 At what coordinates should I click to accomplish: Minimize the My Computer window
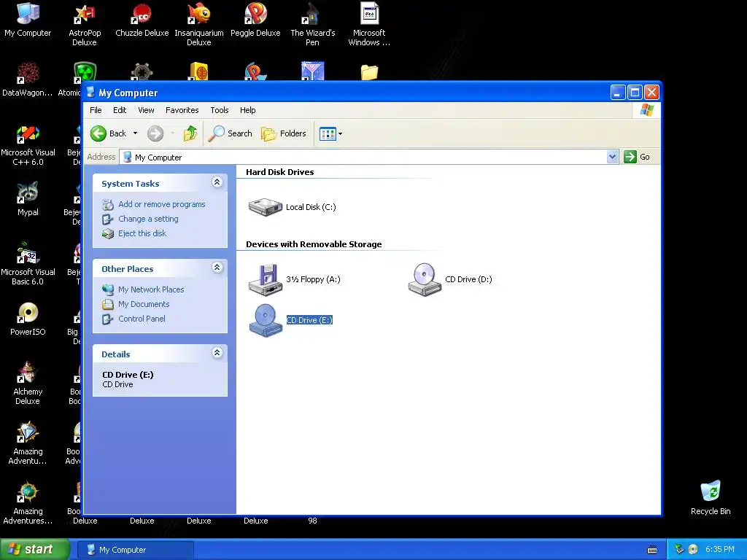click(x=618, y=93)
